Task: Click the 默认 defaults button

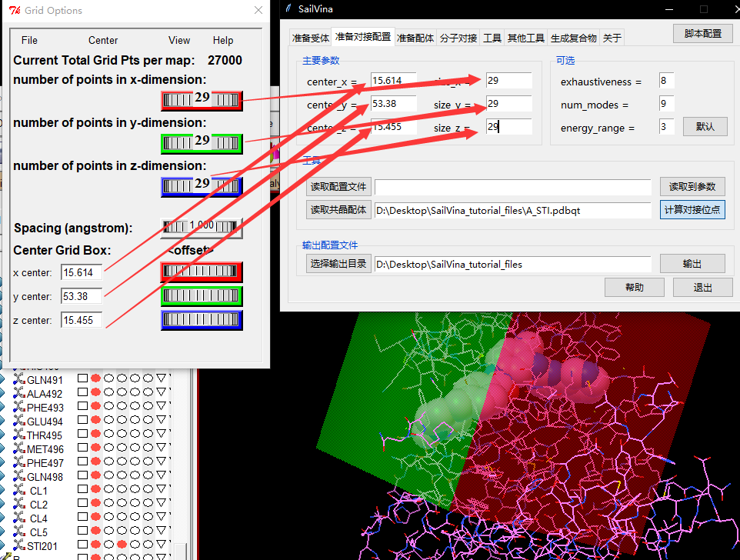Action: pos(705,127)
